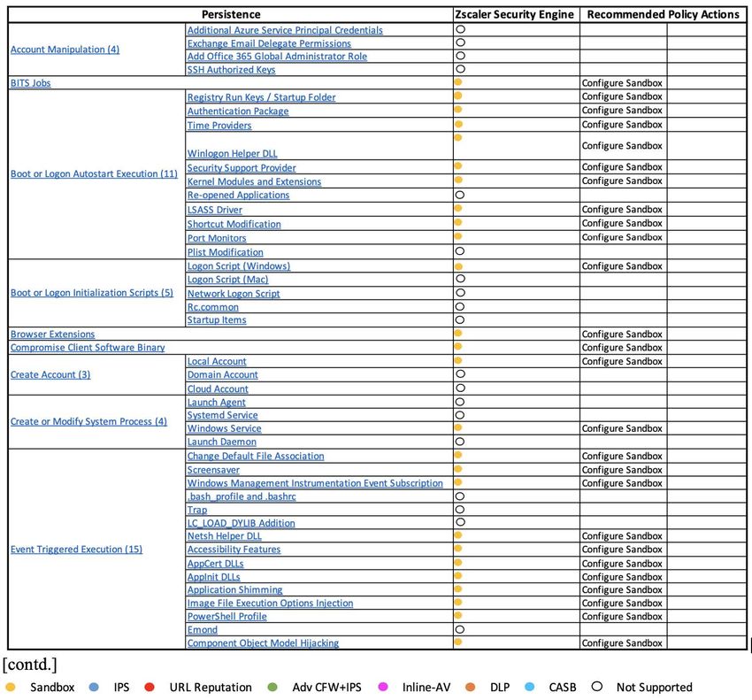
Task: Click Configure Sandbox in the AppCert DLLs row
Action: coord(622,564)
